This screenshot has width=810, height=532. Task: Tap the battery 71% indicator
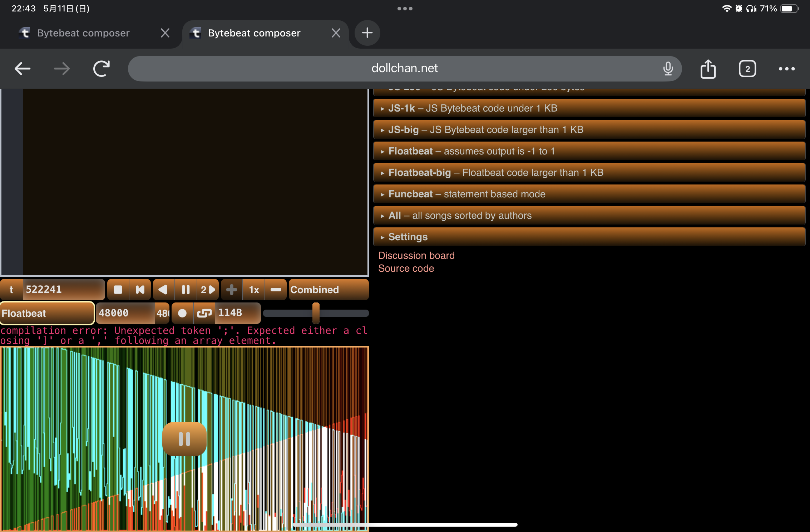(779, 9)
